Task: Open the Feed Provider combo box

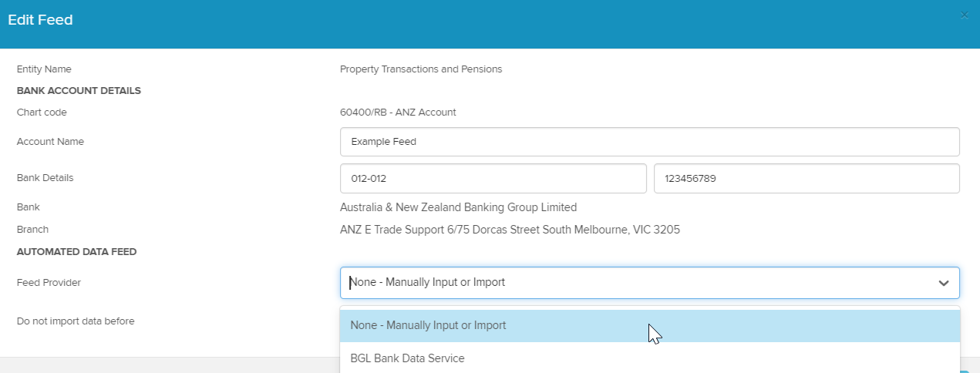Action: [x=632, y=283]
